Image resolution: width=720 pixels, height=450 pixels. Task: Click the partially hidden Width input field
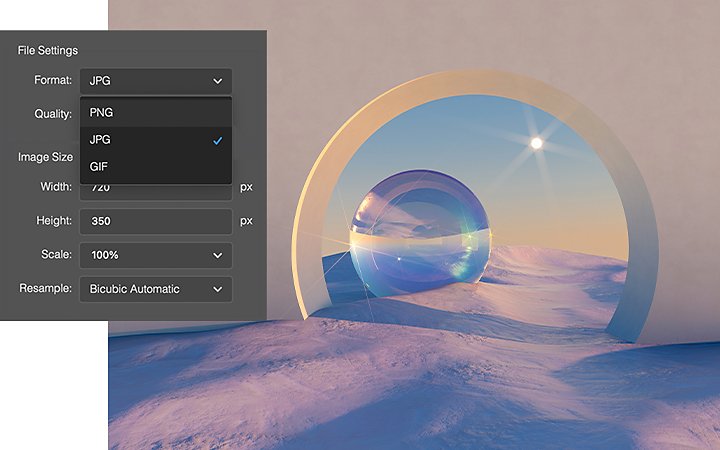click(156, 192)
